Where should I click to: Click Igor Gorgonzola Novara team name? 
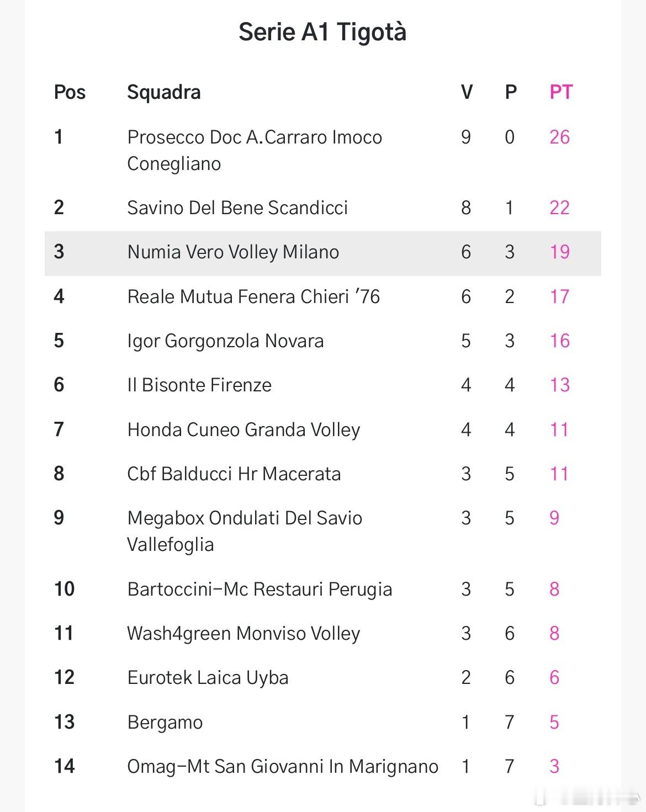(225, 341)
